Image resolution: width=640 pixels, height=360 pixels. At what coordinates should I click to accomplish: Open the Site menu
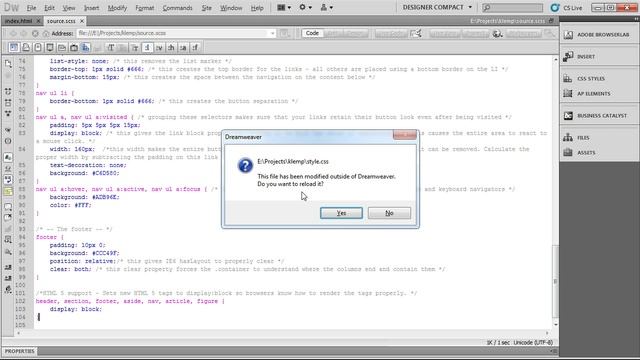click(x=207, y=8)
